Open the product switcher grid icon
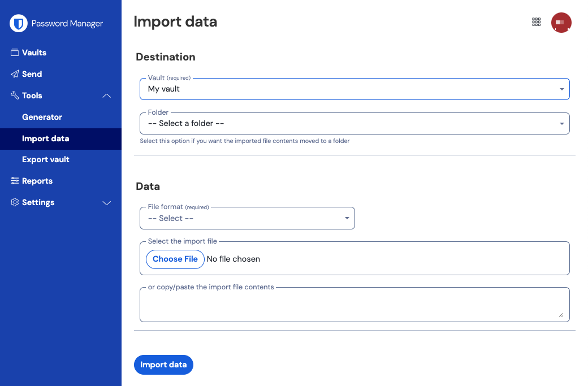Image resolution: width=588 pixels, height=386 pixels. (x=536, y=22)
